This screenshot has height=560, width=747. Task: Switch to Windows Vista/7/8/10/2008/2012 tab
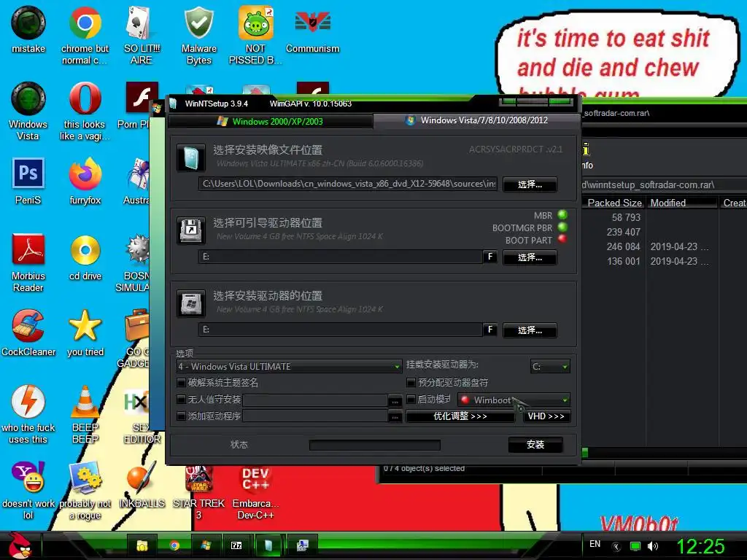476,120
